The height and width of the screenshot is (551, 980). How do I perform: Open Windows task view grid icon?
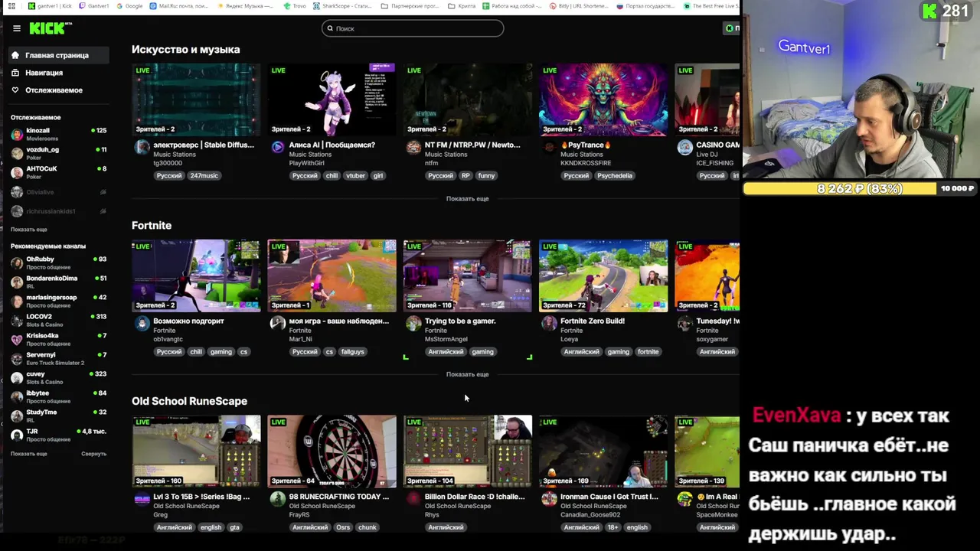click(11, 6)
